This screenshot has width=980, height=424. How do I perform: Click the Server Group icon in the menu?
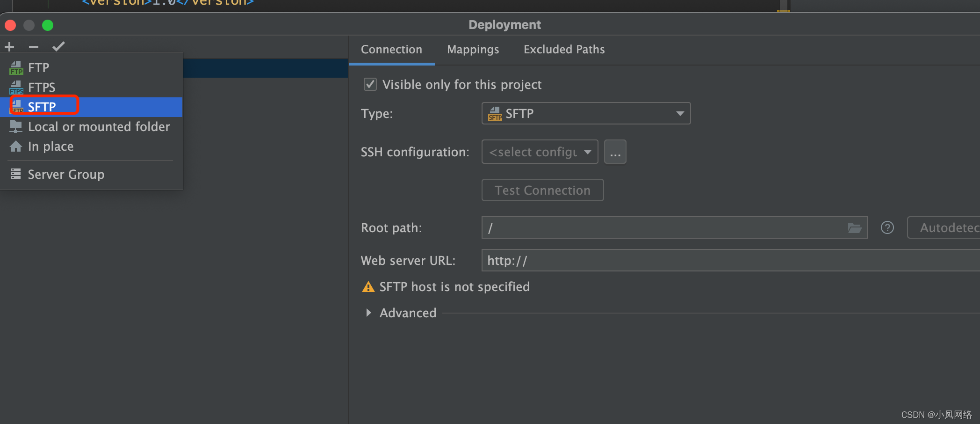[x=15, y=174]
